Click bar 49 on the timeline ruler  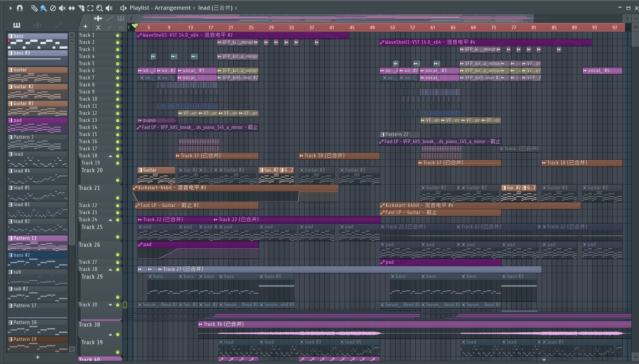[x=372, y=27]
